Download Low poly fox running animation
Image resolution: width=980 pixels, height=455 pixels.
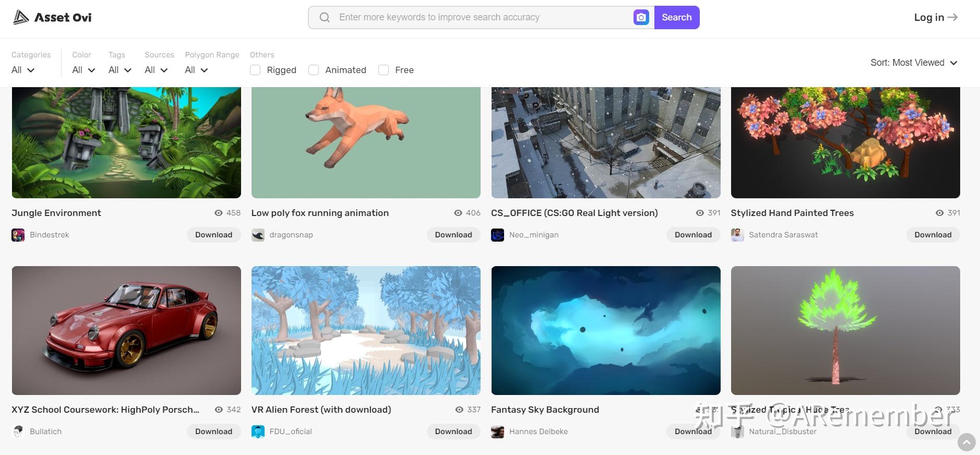pos(453,235)
